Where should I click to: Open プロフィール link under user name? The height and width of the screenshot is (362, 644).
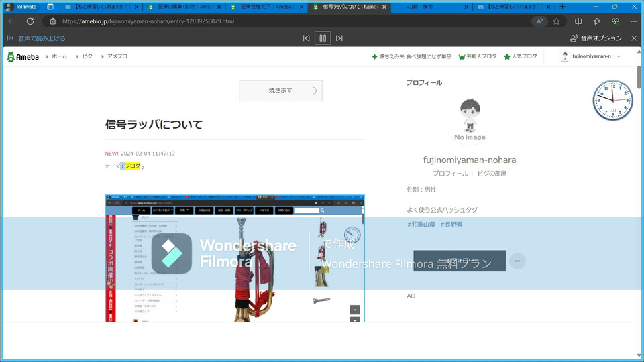coord(450,174)
